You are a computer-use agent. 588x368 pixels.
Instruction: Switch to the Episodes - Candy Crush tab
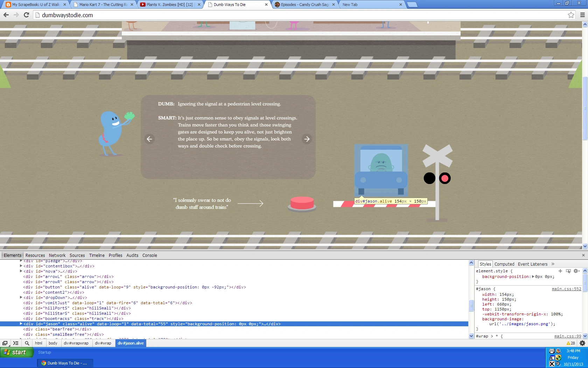tap(305, 5)
